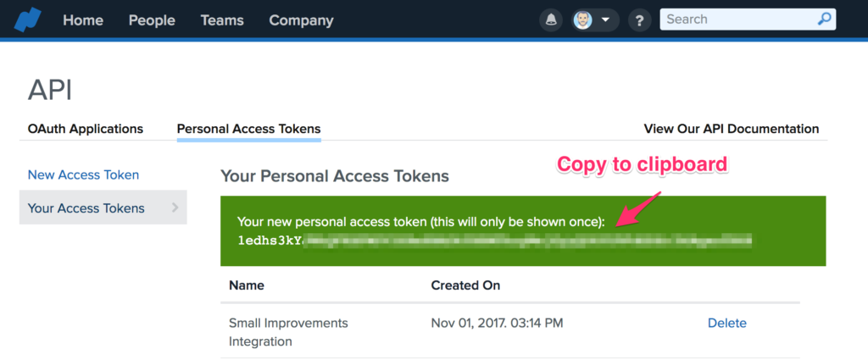Click the Namely logo icon
This screenshot has height=360, width=868.
(28, 19)
